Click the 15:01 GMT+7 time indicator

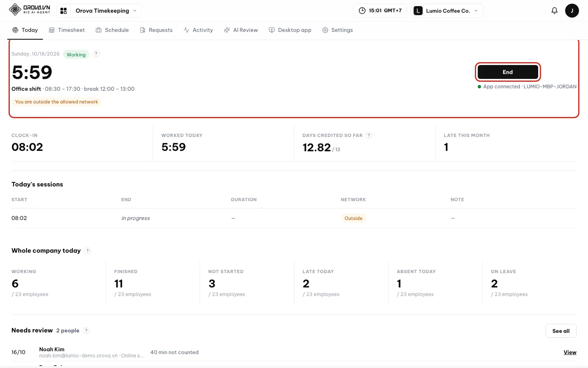tap(380, 11)
